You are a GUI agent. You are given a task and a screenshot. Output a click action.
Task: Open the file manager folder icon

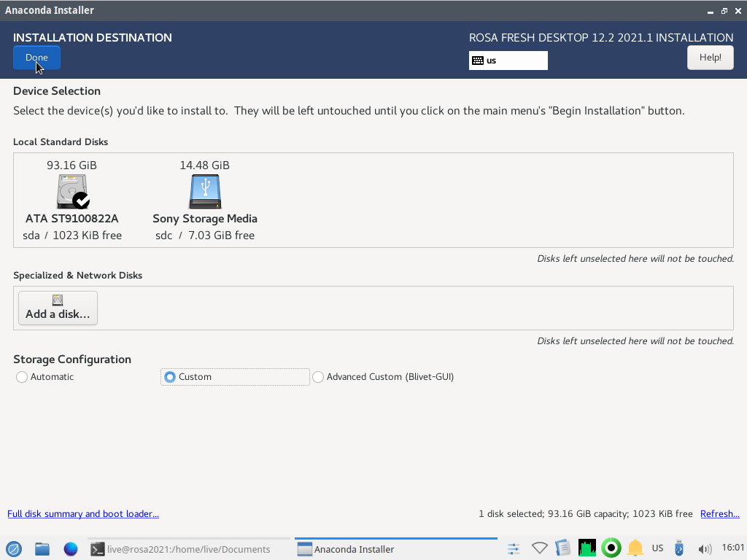(x=42, y=549)
